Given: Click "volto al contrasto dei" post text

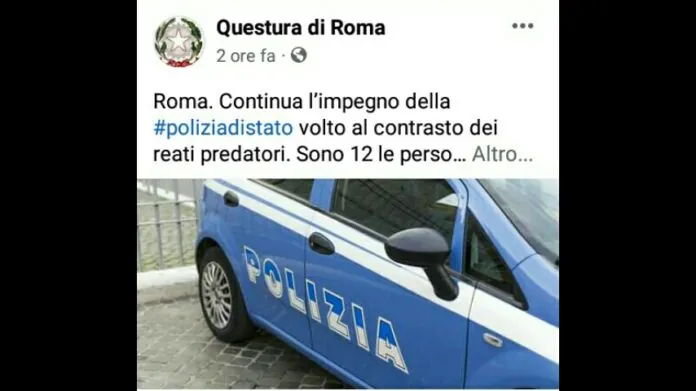Looking at the screenshot, I should 398,128.
